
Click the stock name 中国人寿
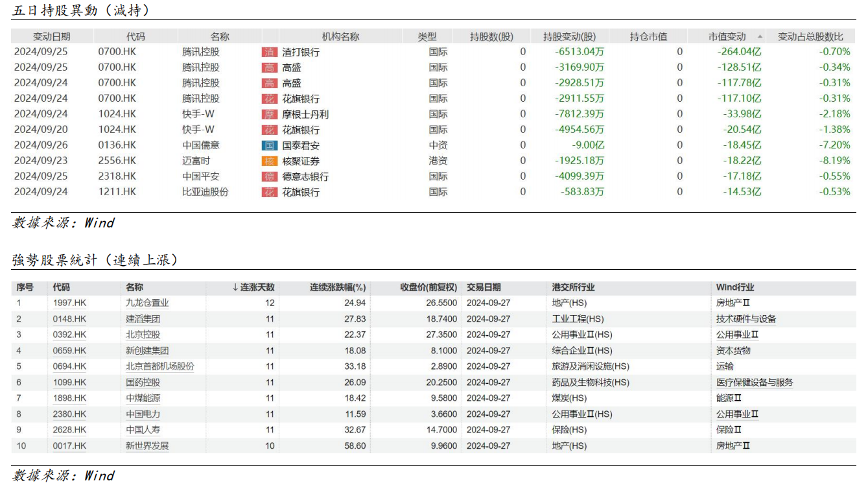pyautogui.click(x=143, y=430)
